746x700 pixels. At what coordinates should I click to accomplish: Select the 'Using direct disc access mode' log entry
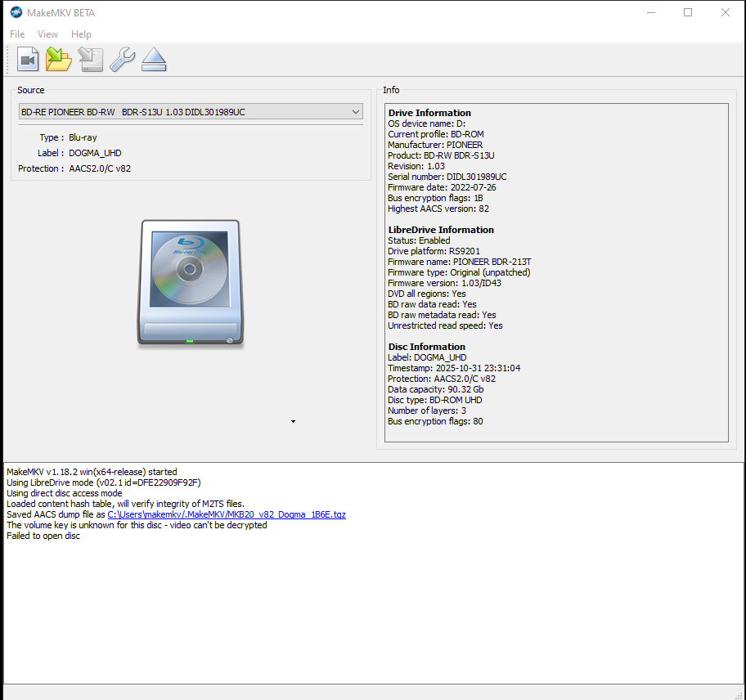[x=64, y=493]
